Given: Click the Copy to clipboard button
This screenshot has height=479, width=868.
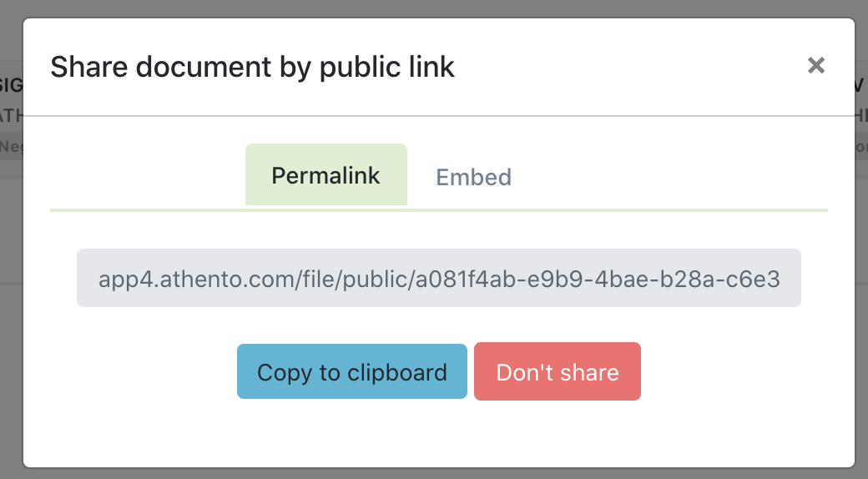Looking at the screenshot, I should pyautogui.click(x=351, y=371).
